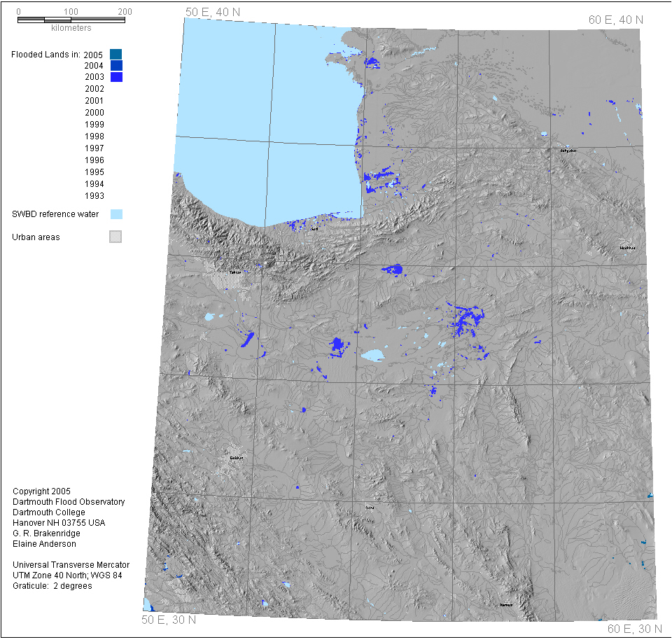Select the Urban areas legend pattern box

click(116, 237)
